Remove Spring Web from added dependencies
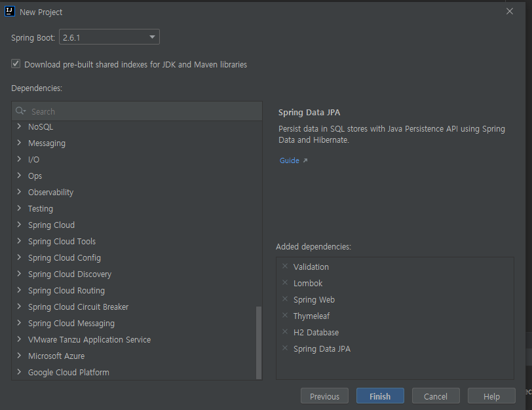The width and height of the screenshot is (532, 410). coord(285,299)
